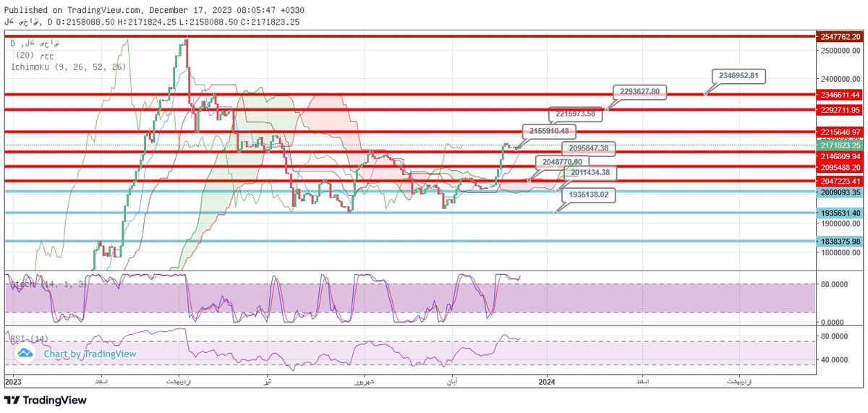This screenshot has width=868, height=413.
Task: Select the red 2292711.95 axis price tag
Action: 840,111
